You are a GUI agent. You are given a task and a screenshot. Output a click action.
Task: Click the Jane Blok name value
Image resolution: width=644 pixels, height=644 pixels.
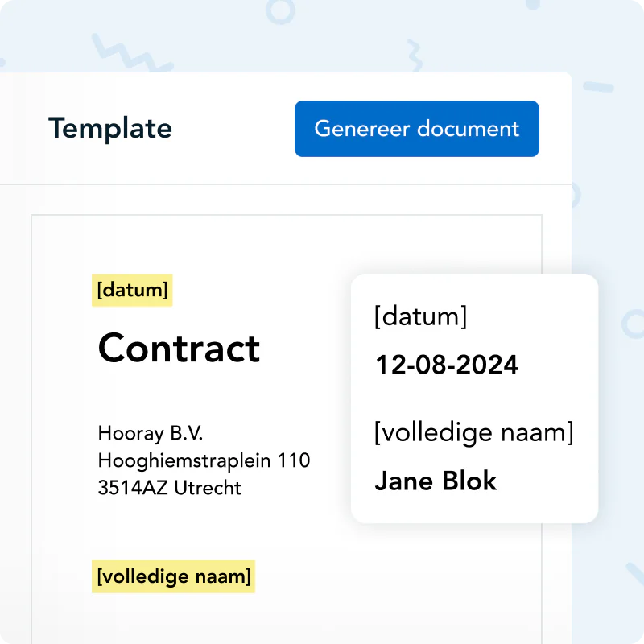(x=436, y=481)
